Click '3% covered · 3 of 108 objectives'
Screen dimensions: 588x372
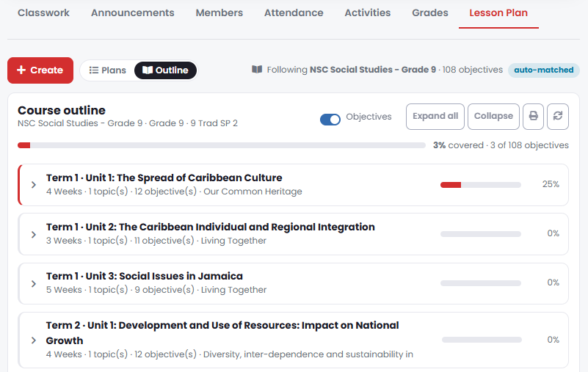click(501, 145)
